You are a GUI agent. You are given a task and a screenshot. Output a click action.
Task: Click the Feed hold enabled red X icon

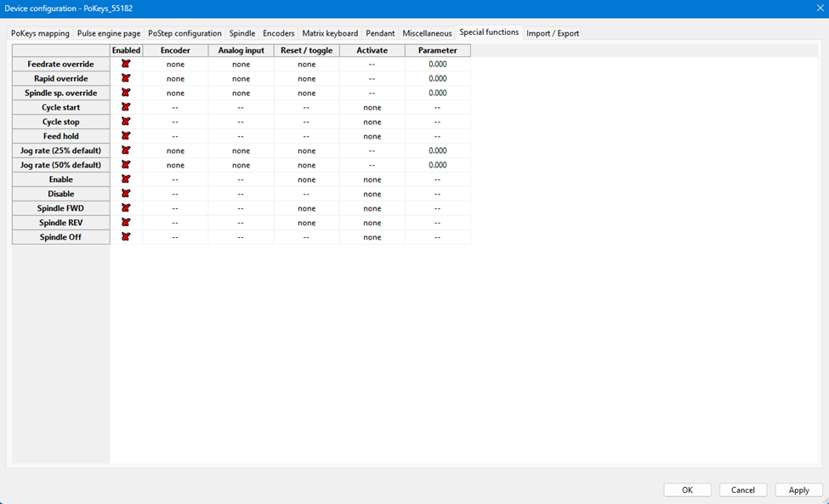[126, 136]
